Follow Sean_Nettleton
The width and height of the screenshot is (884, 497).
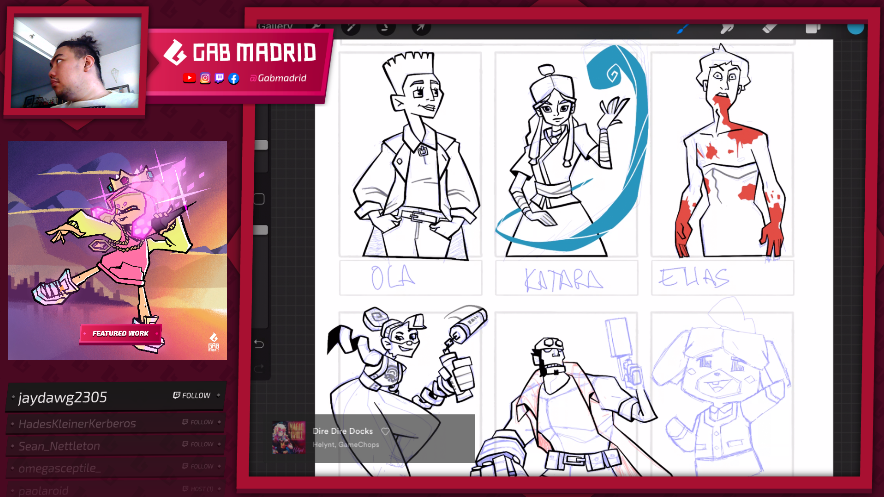pyautogui.click(x=198, y=444)
